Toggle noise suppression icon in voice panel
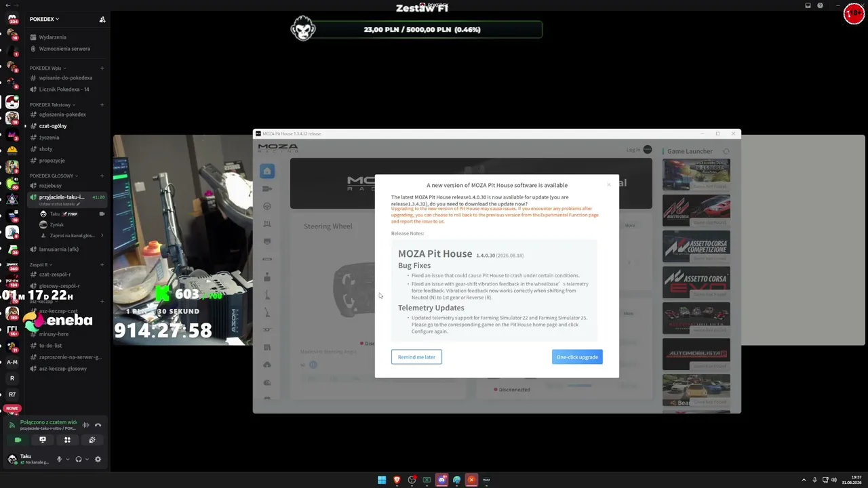The height and width of the screenshot is (488, 868). click(x=85, y=425)
